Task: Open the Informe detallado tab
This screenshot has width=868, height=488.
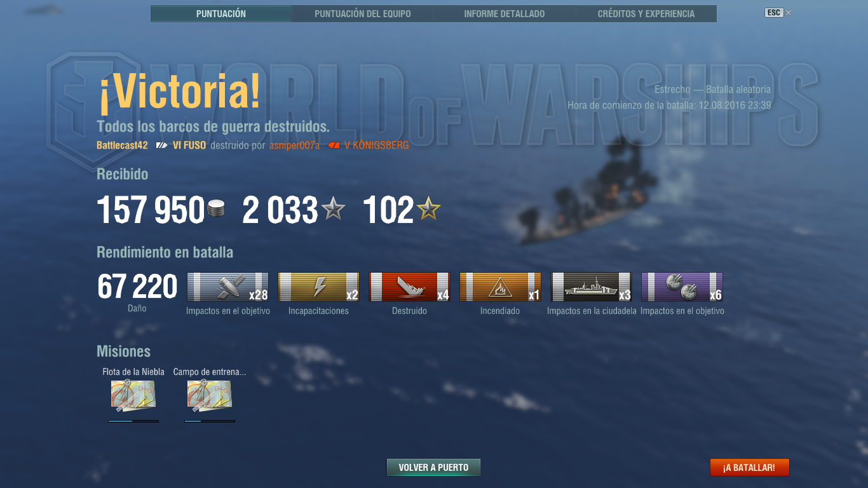Action: (505, 13)
